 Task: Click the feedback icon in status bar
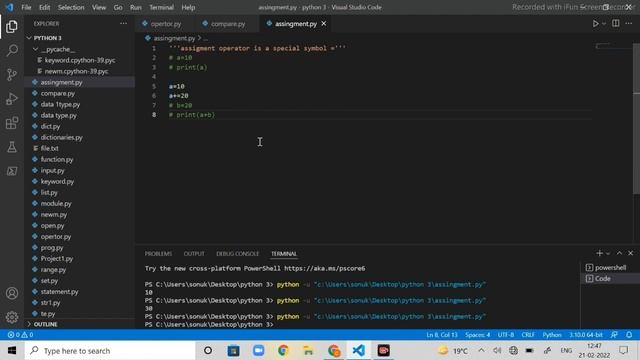pos(614,335)
